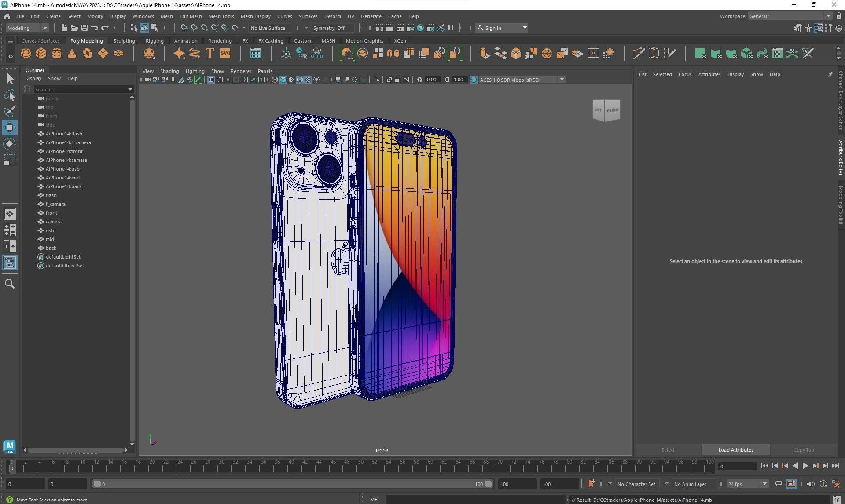Toggle audio speaker icon in range slider
The height and width of the screenshot is (504, 845).
pos(811,484)
